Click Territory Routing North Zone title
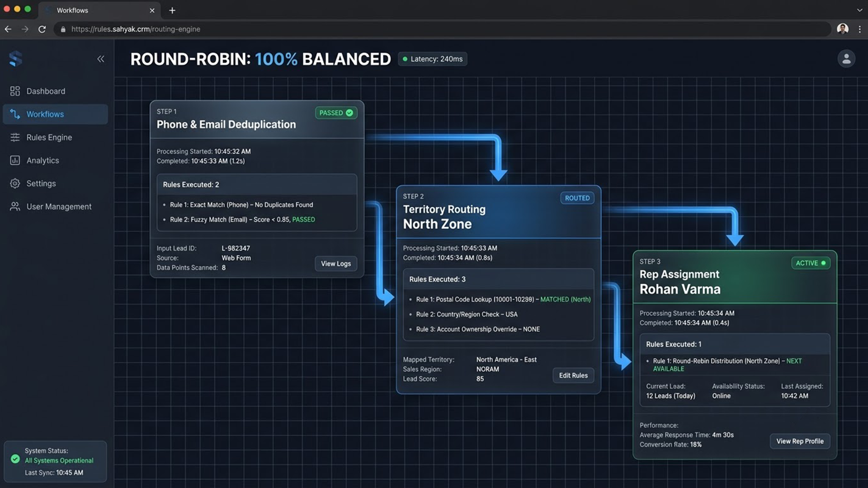Screen dimensions: 868x488 444,217
